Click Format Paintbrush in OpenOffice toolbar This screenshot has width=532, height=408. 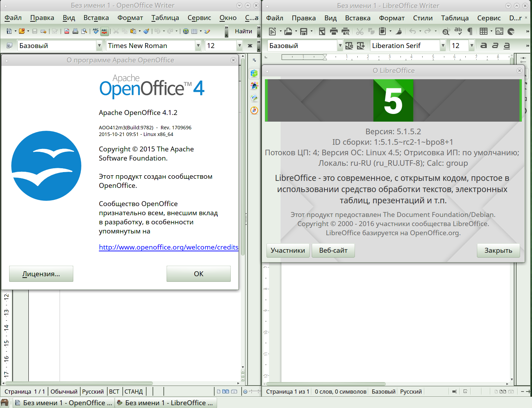(x=146, y=31)
